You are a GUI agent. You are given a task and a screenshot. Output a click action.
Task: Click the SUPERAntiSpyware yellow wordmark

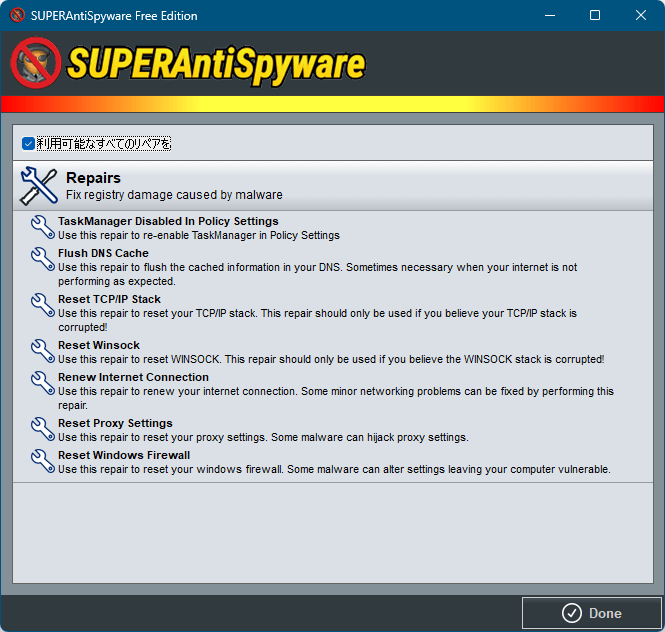[x=216, y=64]
